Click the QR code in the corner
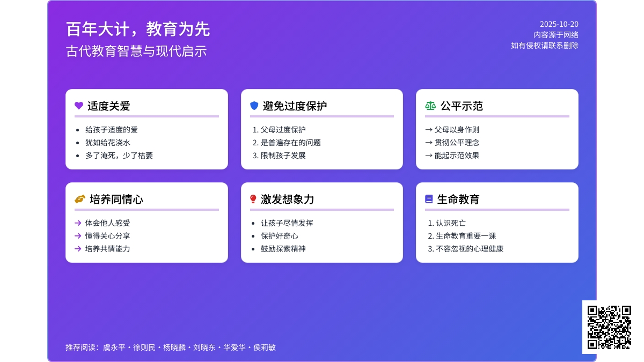 click(x=609, y=327)
